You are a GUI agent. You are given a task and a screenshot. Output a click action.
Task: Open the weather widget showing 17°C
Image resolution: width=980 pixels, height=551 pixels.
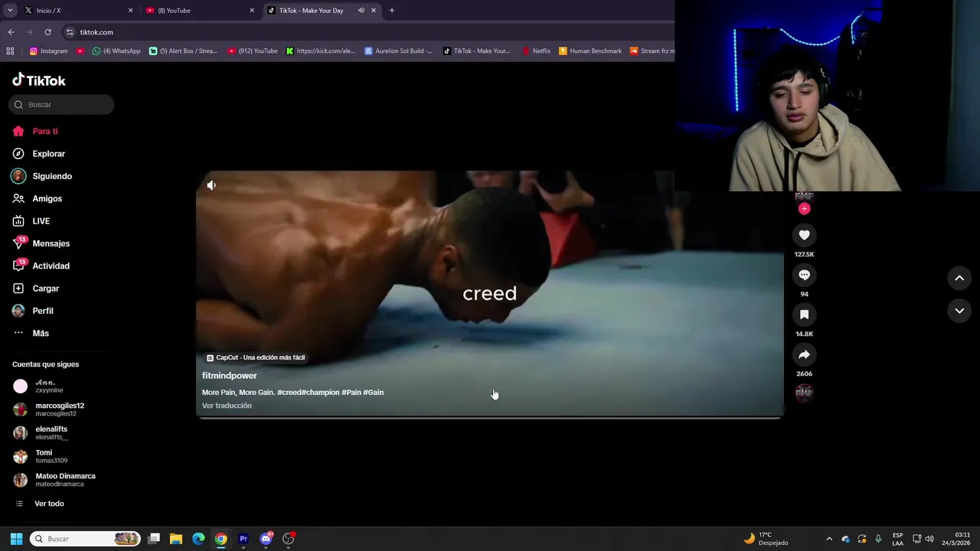[766, 539]
